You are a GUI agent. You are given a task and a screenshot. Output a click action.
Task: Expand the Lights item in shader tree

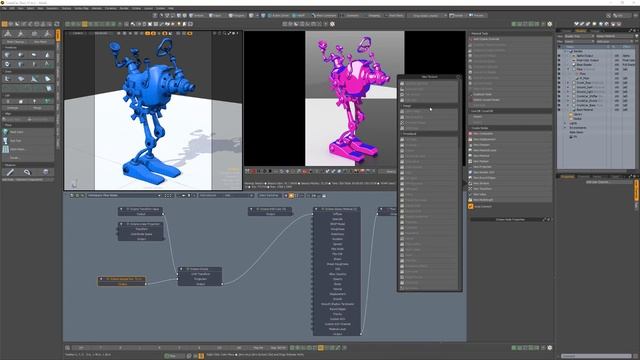[565, 123]
